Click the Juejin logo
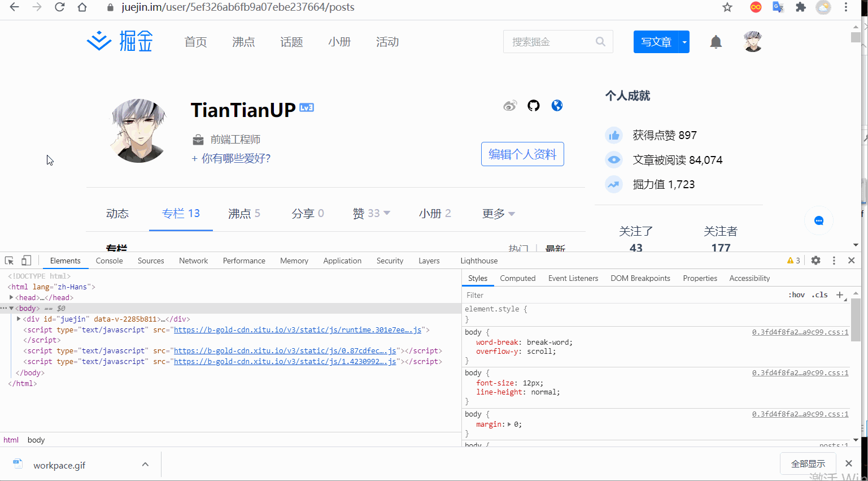Image resolution: width=868 pixels, height=481 pixels. (x=120, y=41)
